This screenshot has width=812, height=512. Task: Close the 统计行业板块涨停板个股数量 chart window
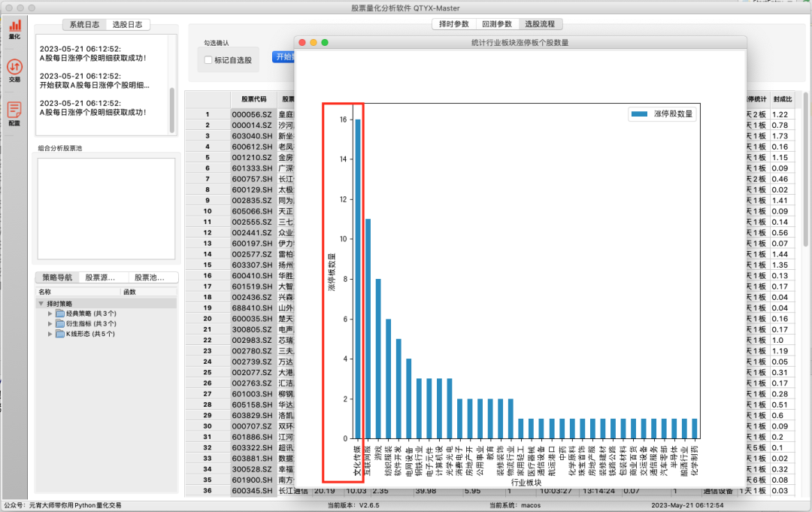pyautogui.click(x=302, y=42)
